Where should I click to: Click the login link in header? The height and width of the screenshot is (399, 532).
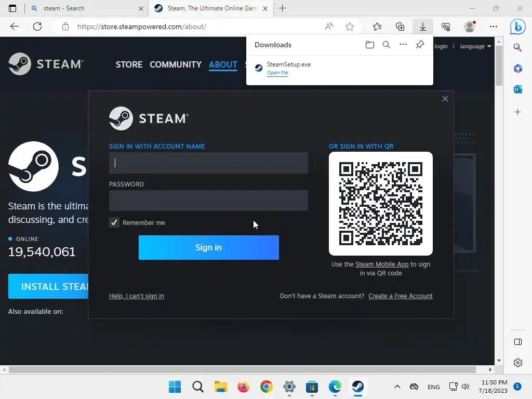click(441, 46)
